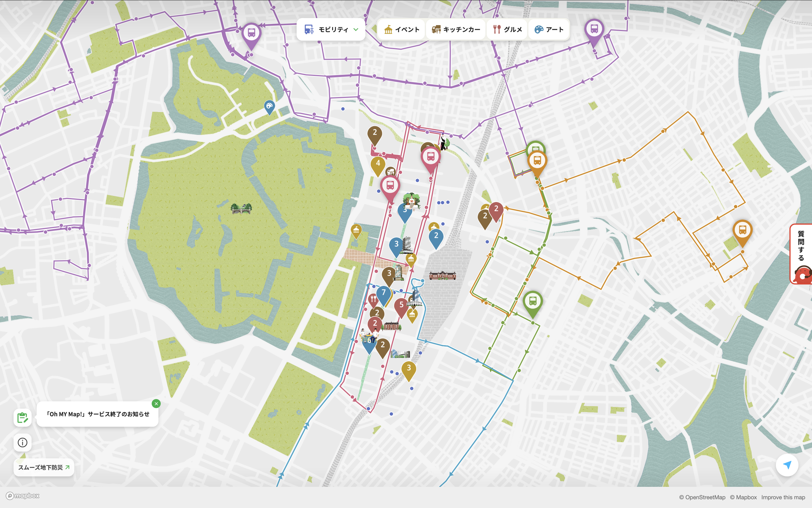The image size is (812, 508).
Task: Click the yellow cluster pin labeled 4
Action: coord(378,166)
